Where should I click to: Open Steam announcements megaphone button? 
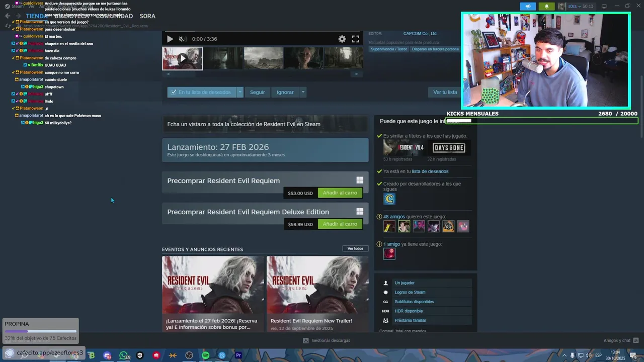click(528, 6)
